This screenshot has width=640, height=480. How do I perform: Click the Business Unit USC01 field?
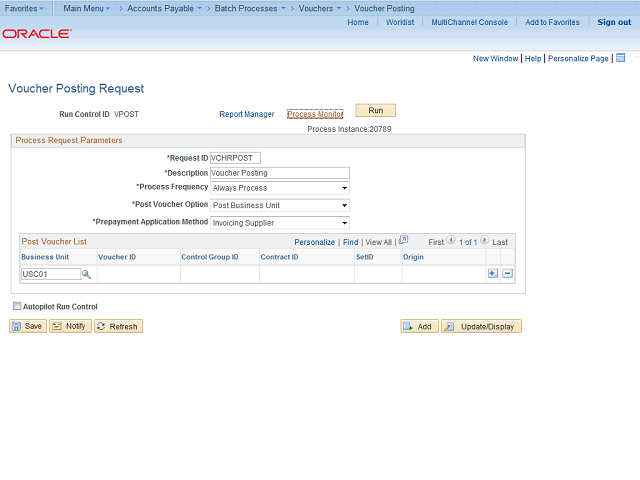coord(51,274)
